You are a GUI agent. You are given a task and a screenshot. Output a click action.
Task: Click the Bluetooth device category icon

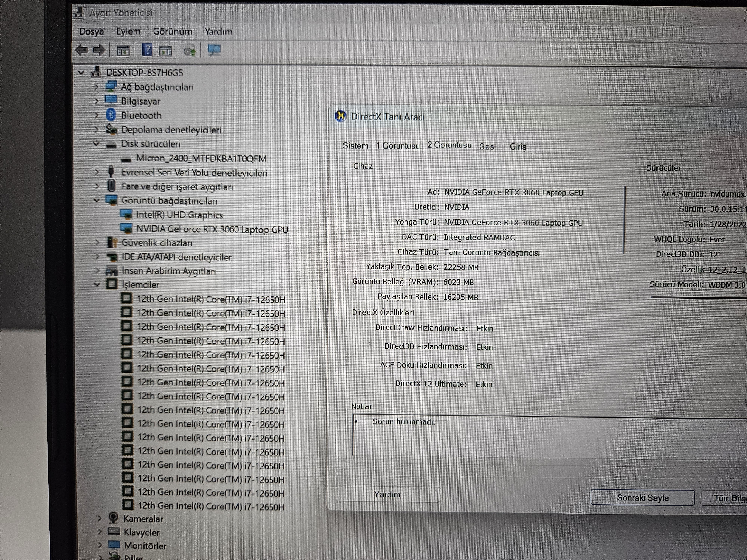pyautogui.click(x=111, y=115)
